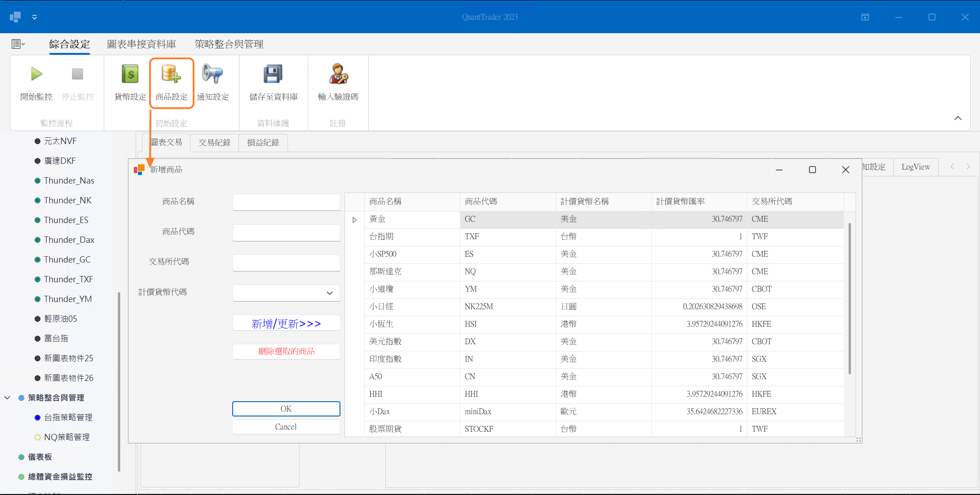Click Enter Verification Code (輸入驗證碼) icon
Viewport: 980px width, 495px height.
[338, 74]
